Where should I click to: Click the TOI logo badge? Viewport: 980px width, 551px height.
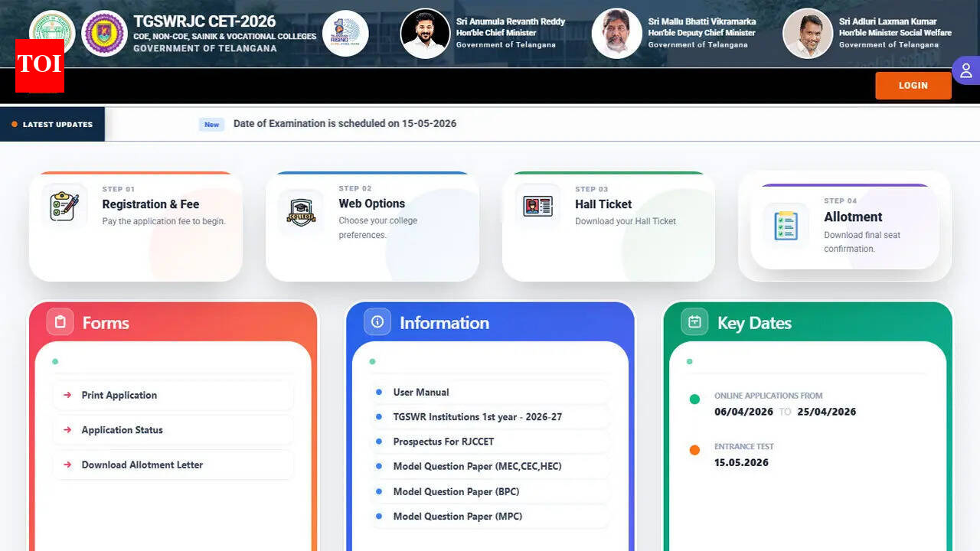tap(40, 66)
